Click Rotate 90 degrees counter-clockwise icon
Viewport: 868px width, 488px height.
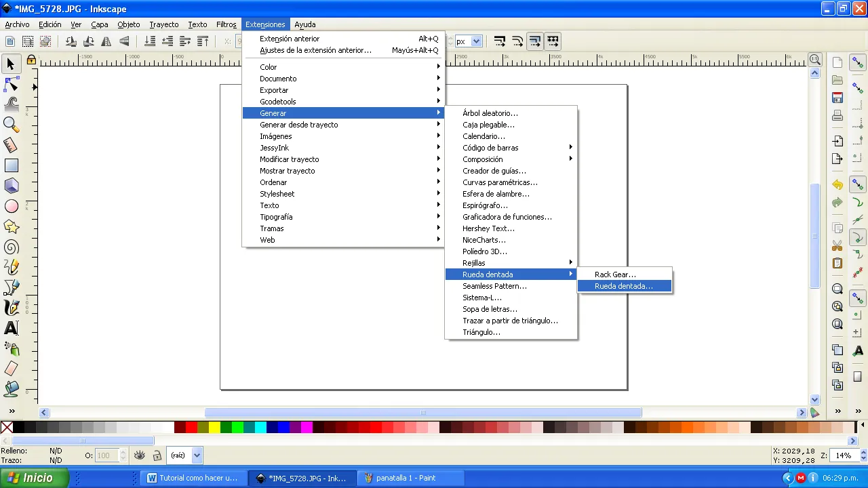[71, 41]
